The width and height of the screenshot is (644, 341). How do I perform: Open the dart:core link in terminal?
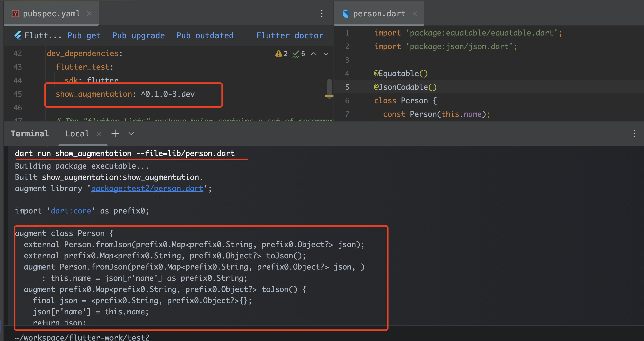(71, 211)
